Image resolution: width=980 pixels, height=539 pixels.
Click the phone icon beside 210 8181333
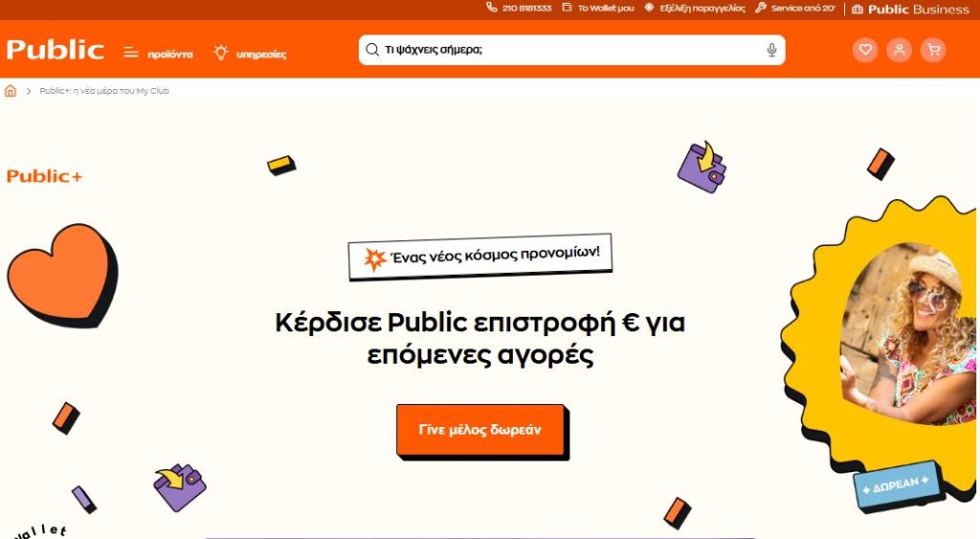pyautogui.click(x=492, y=8)
